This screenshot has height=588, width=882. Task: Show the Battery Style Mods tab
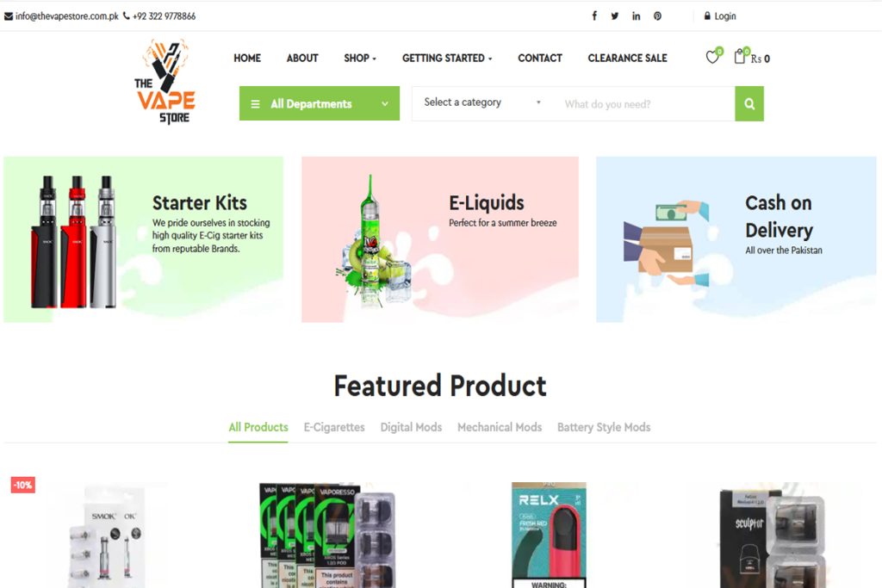[604, 427]
